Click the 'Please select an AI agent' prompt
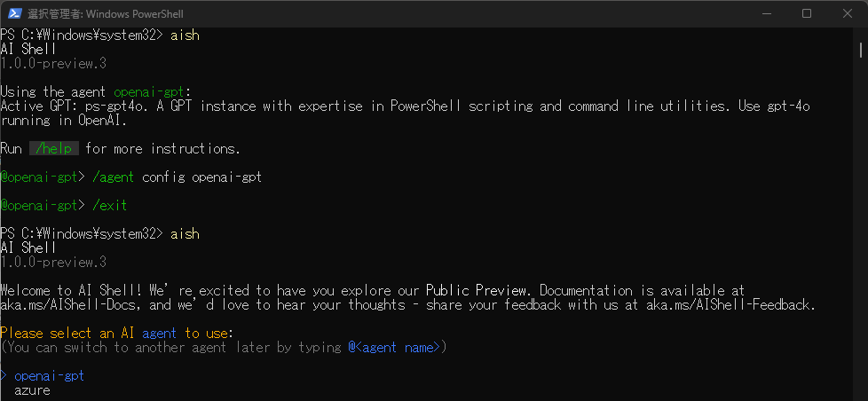Image resolution: width=868 pixels, height=401 pixels. tap(116, 334)
